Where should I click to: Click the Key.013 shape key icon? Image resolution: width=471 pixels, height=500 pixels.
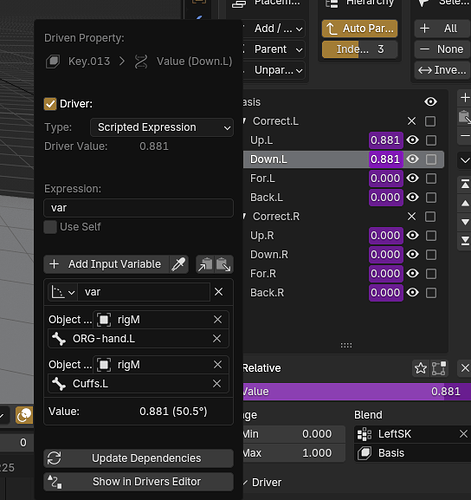click(x=53, y=61)
